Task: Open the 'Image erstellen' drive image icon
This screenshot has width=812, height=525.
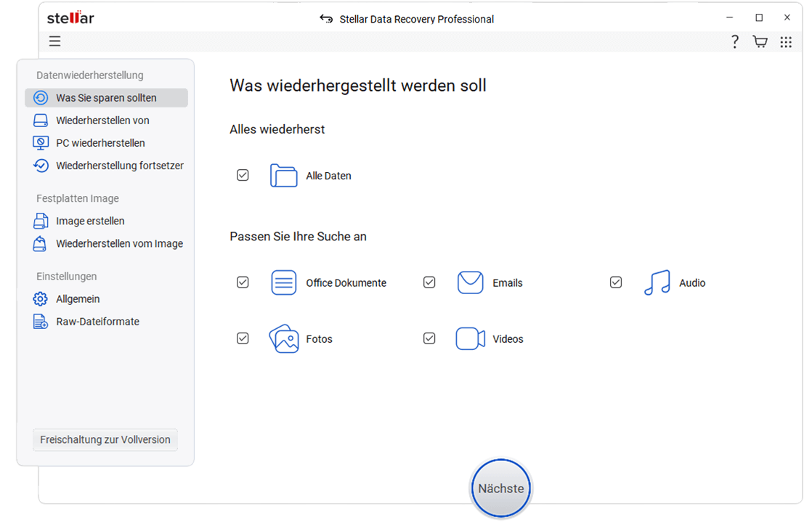Action: 40,221
